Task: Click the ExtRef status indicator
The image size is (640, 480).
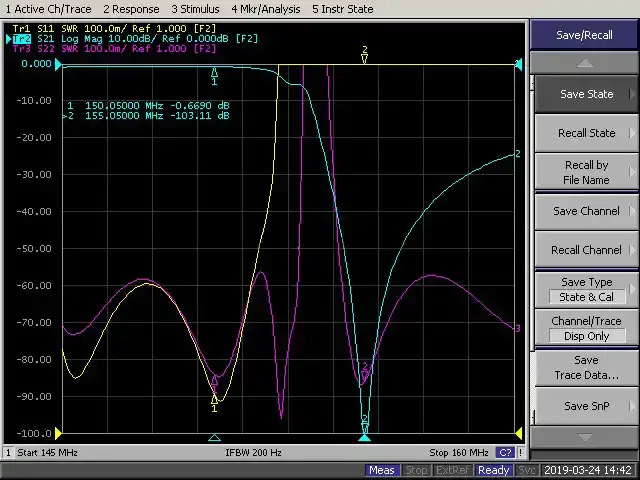Action: tap(452, 470)
